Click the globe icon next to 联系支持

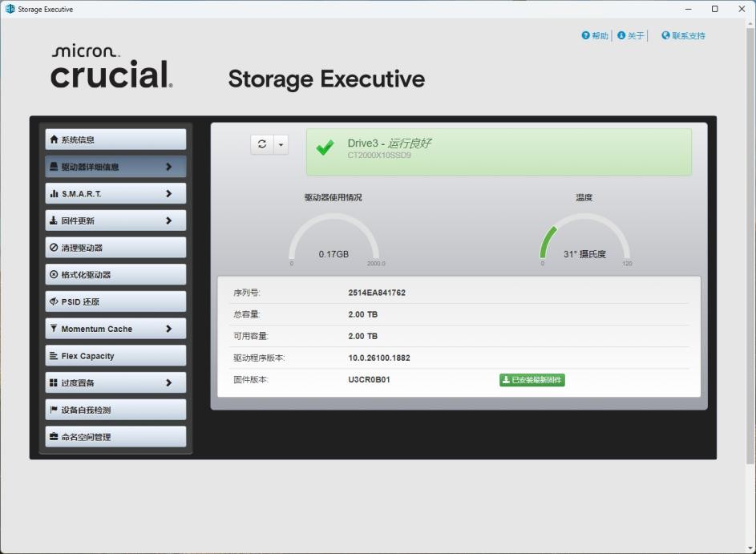[665, 35]
